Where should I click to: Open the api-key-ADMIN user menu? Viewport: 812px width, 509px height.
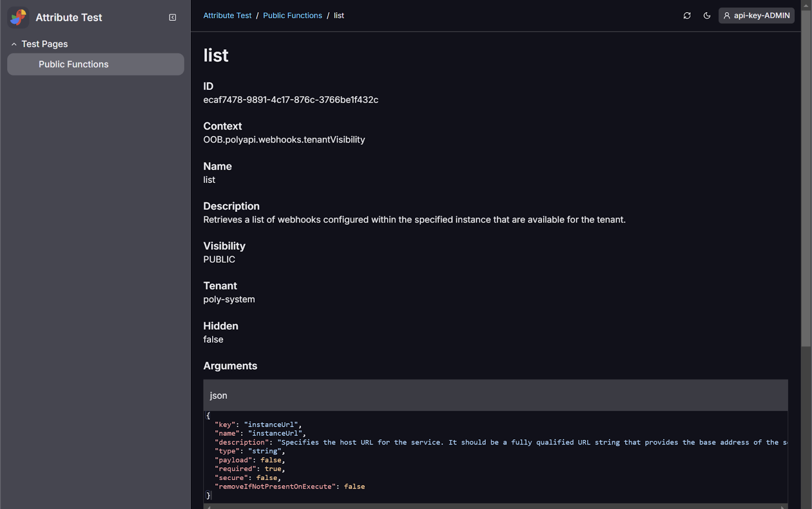pos(756,16)
